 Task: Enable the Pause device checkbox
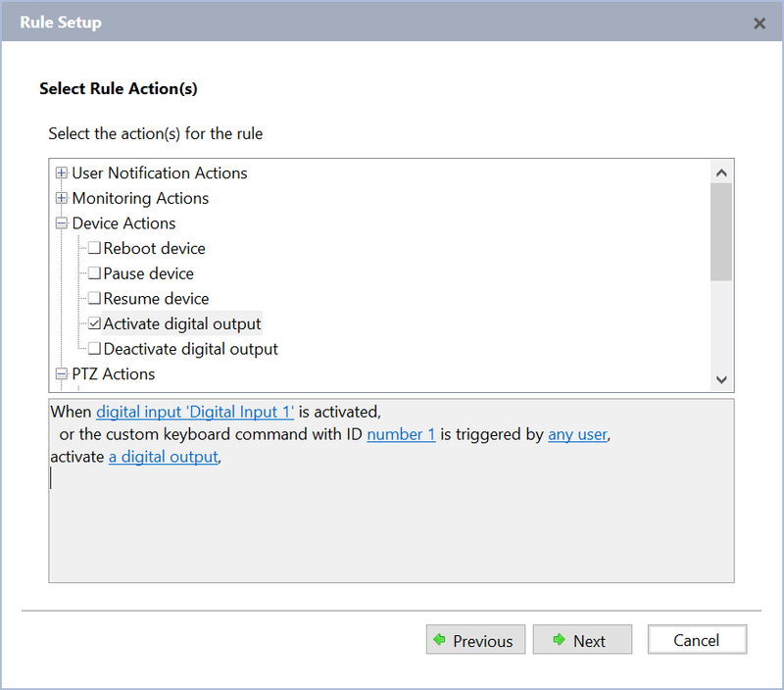click(x=95, y=273)
